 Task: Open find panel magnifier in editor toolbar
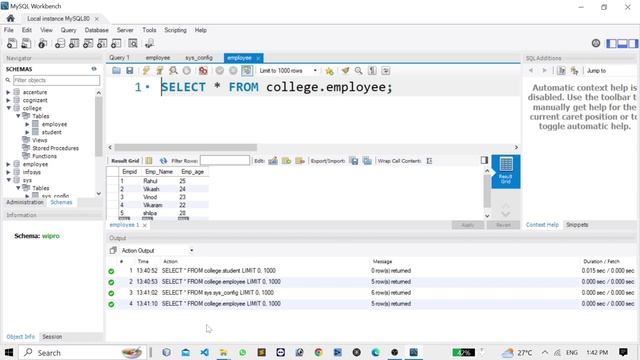(x=358, y=71)
